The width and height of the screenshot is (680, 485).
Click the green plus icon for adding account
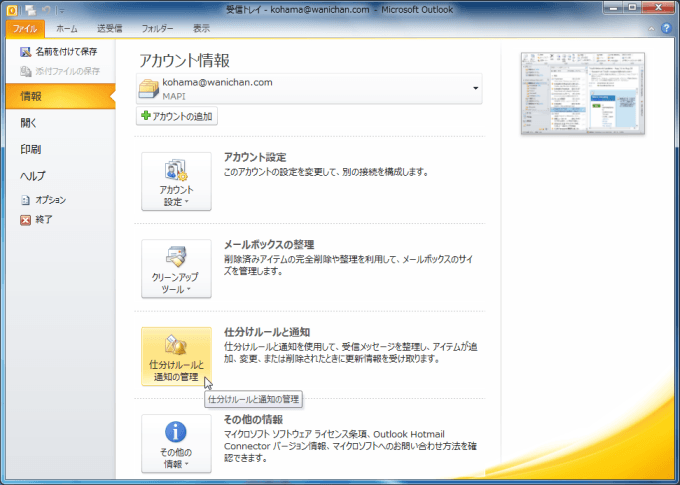146,115
